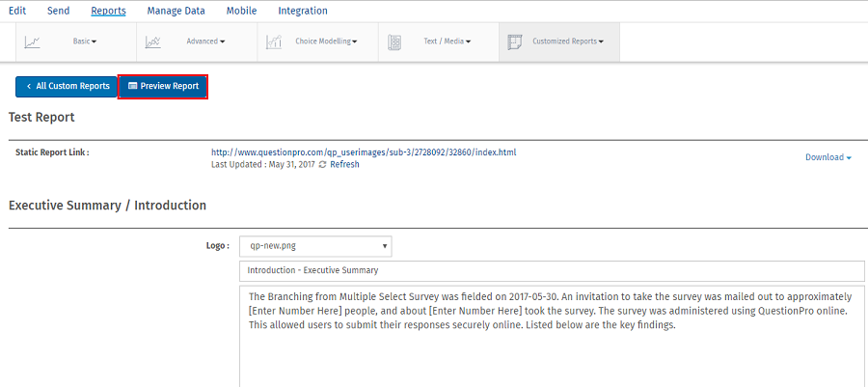Click the Advanced reports chart icon

(x=152, y=42)
